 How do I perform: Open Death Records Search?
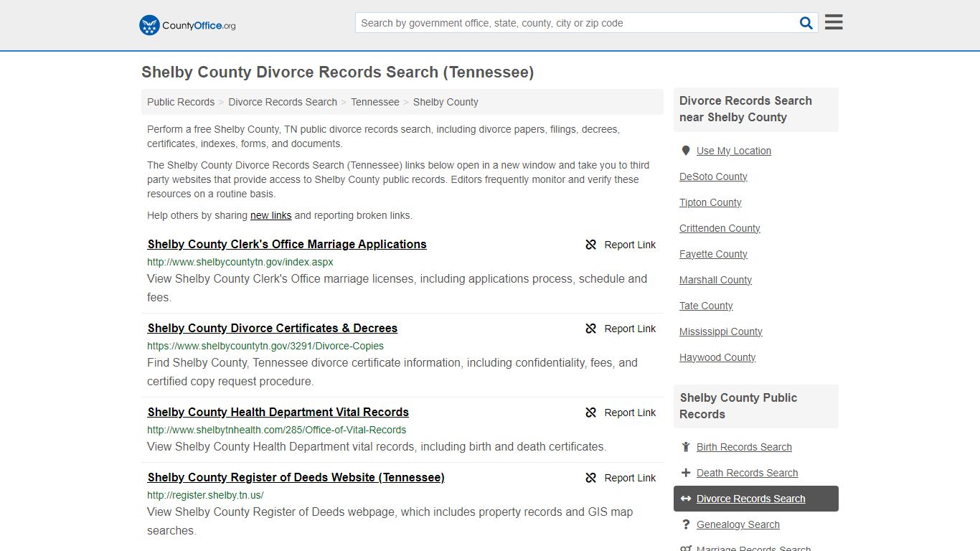[x=747, y=473]
